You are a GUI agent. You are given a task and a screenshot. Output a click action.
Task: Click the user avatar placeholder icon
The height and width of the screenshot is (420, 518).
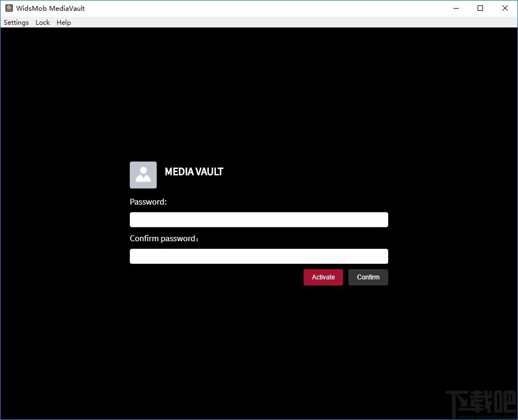(x=143, y=175)
